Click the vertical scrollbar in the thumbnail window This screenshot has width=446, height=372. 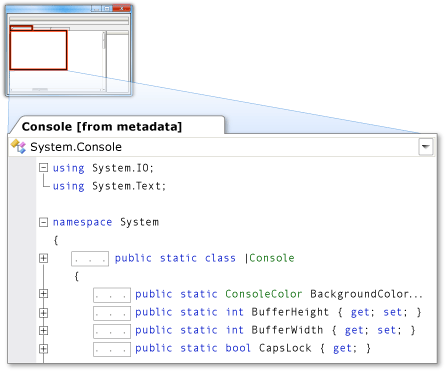[x=104, y=60]
